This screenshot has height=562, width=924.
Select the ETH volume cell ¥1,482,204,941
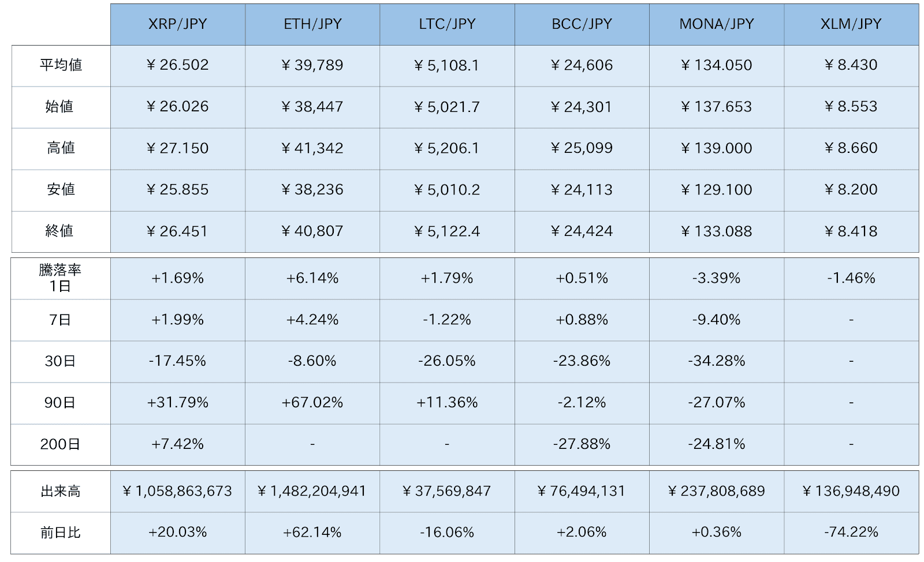(312, 492)
